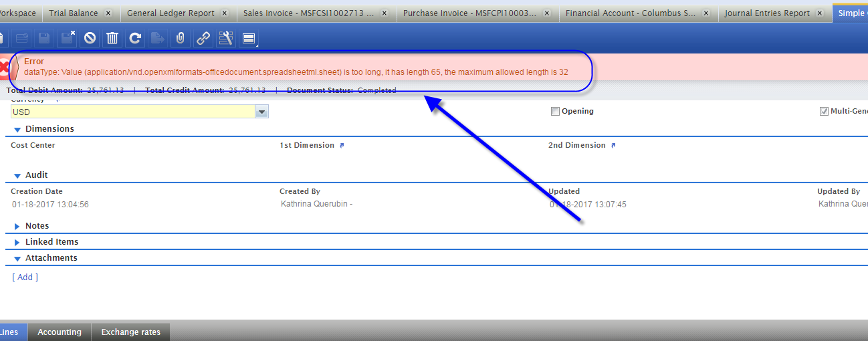This screenshot has height=341, width=868.
Task: Toggle the Opening checkbox
Action: pyautogui.click(x=555, y=112)
